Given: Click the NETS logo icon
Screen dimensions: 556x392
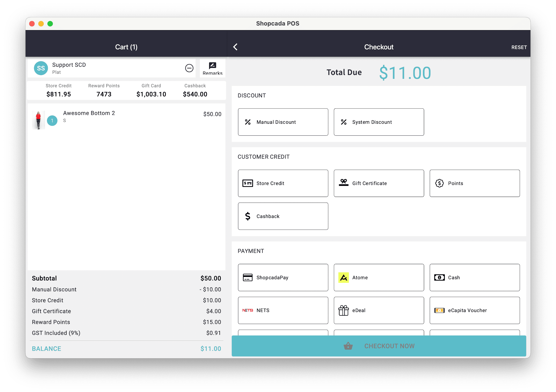Looking at the screenshot, I should [x=247, y=310].
